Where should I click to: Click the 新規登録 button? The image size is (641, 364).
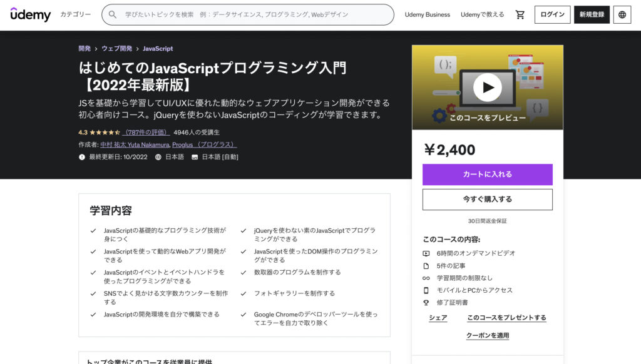(x=592, y=15)
